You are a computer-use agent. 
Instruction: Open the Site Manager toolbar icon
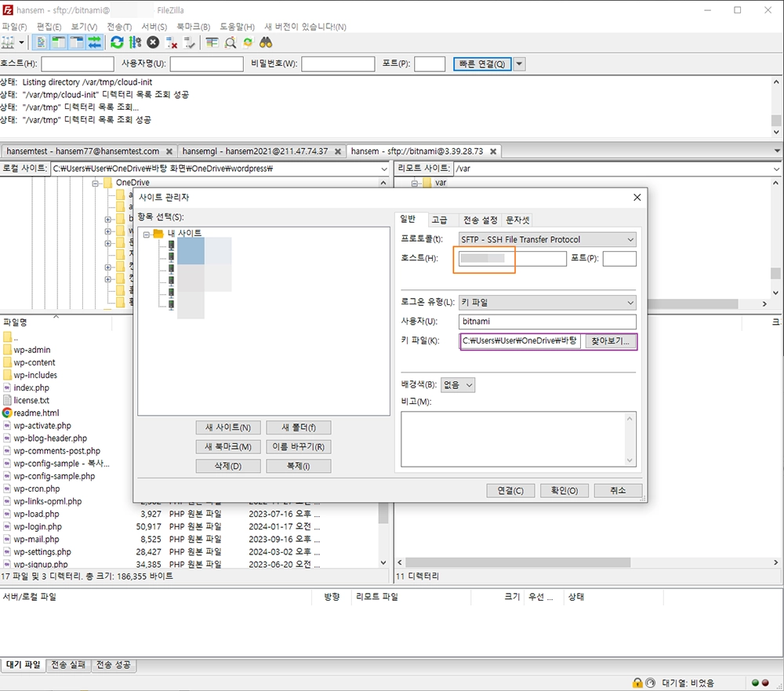coord(8,42)
